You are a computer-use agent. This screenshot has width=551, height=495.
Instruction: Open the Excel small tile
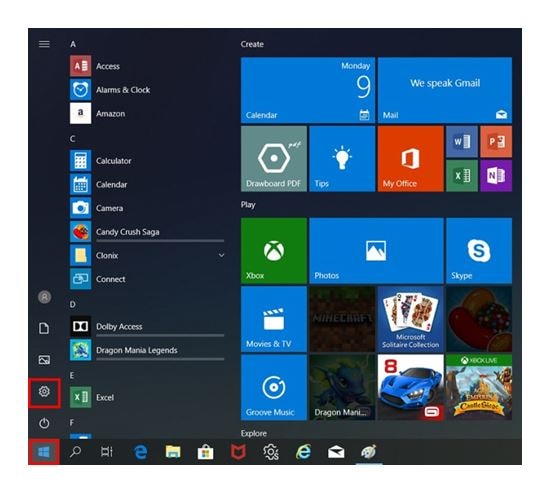[x=462, y=176]
